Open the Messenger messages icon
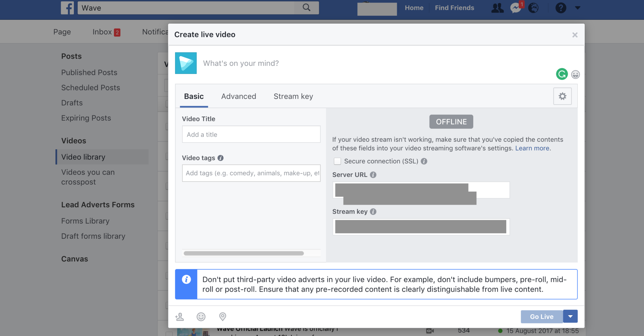Screen dimensions: 644x336 (x=516, y=8)
